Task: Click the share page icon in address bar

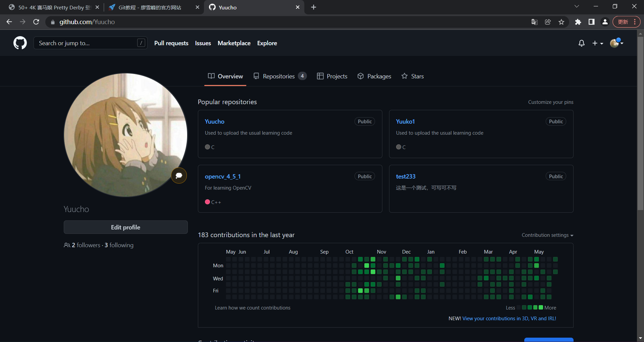Action: 548,22
